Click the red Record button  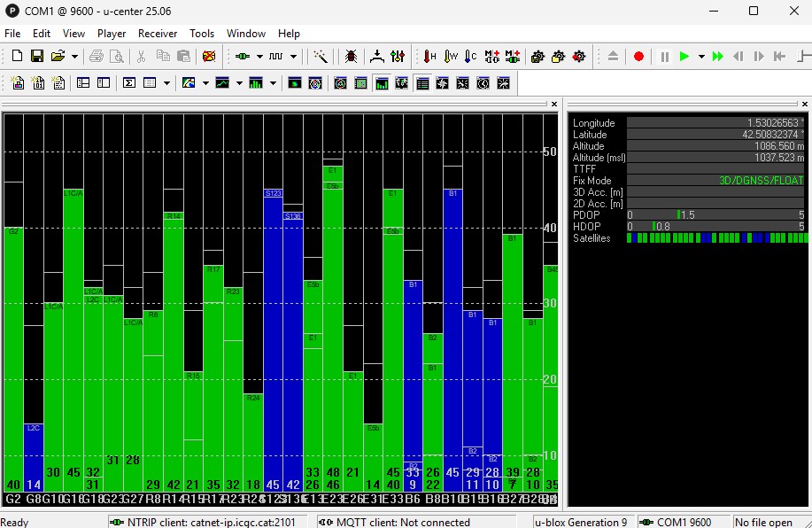638,56
